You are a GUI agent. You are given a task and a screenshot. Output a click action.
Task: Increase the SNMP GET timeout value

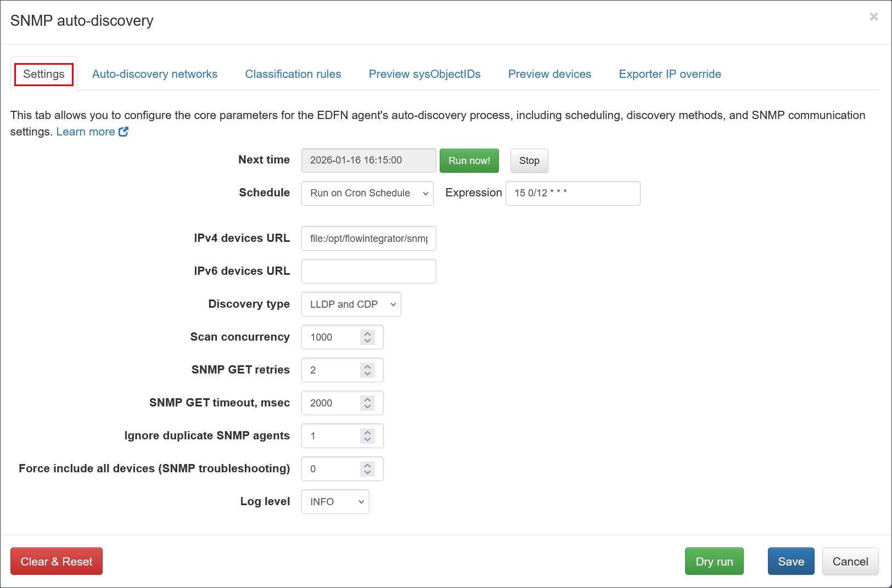(367, 399)
